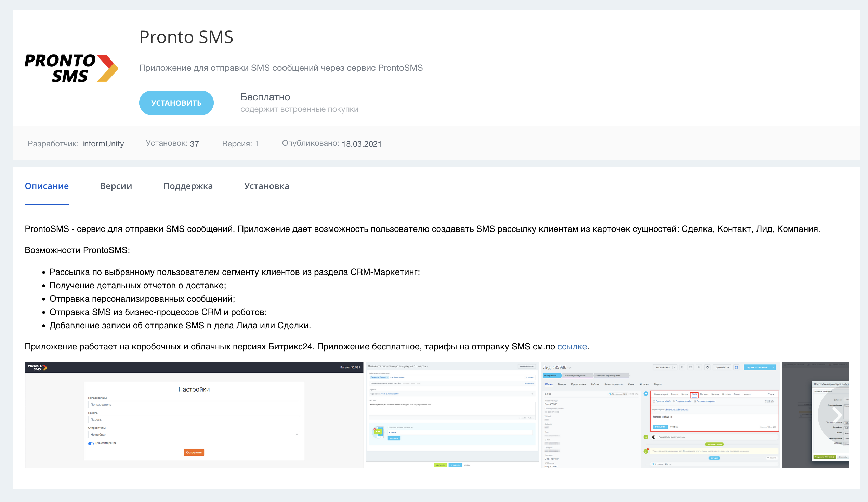This screenshot has height=502, width=868.
Task: Click the bullet Получение детальных отчетов о доставке
Action: [138, 286]
